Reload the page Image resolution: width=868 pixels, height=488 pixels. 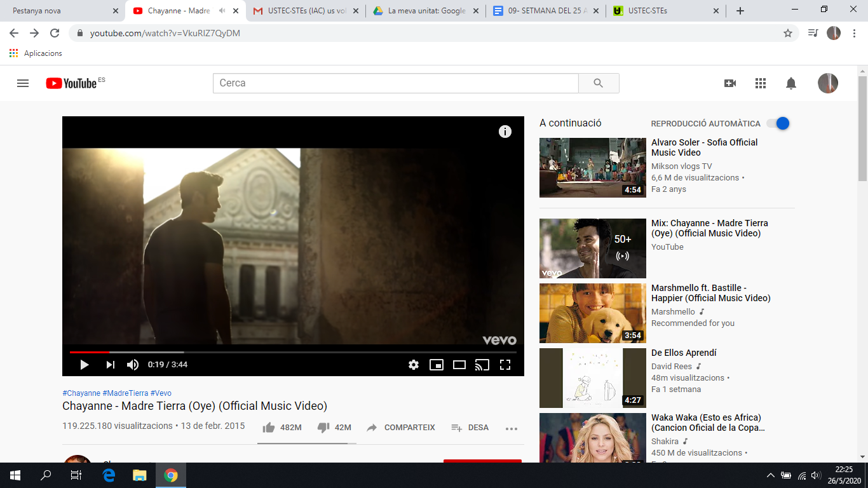tap(55, 33)
